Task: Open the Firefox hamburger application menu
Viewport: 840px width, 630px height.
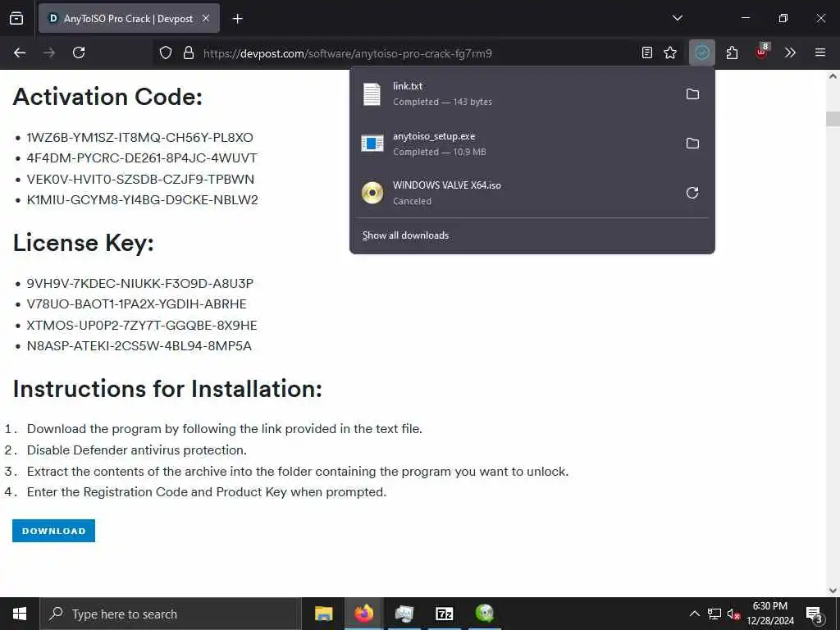Action: [x=819, y=52]
